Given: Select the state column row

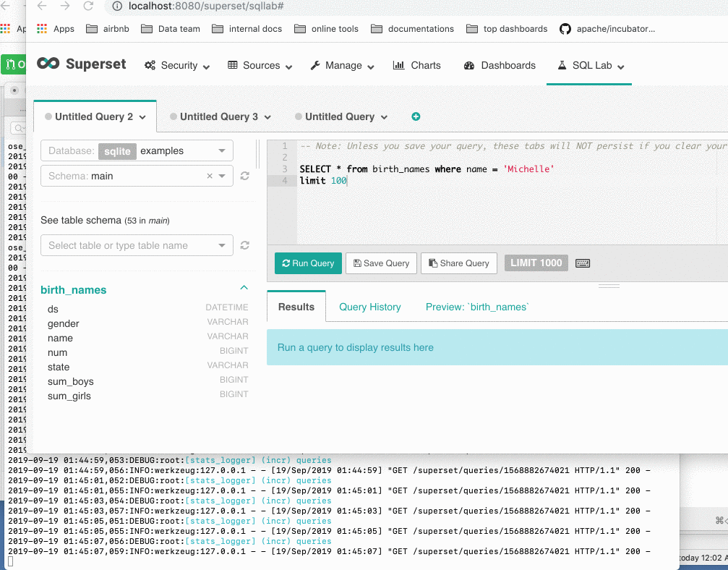Looking at the screenshot, I should (147, 366).
